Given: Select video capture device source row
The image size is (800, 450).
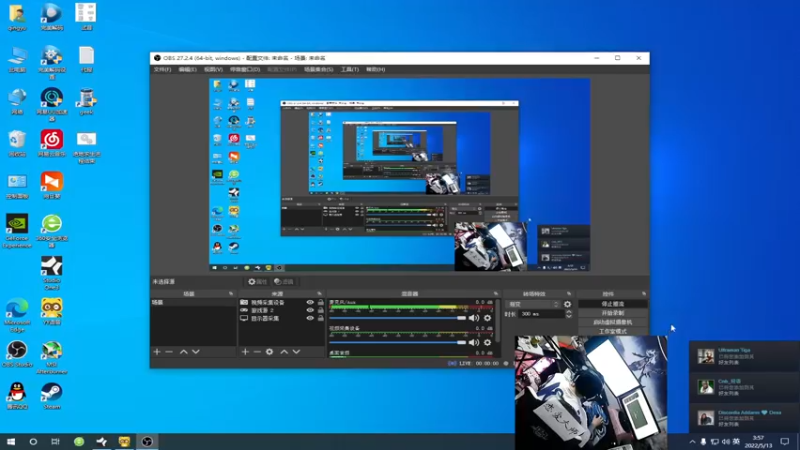Looking at the screenshot, I should click(x=282, y=303).
